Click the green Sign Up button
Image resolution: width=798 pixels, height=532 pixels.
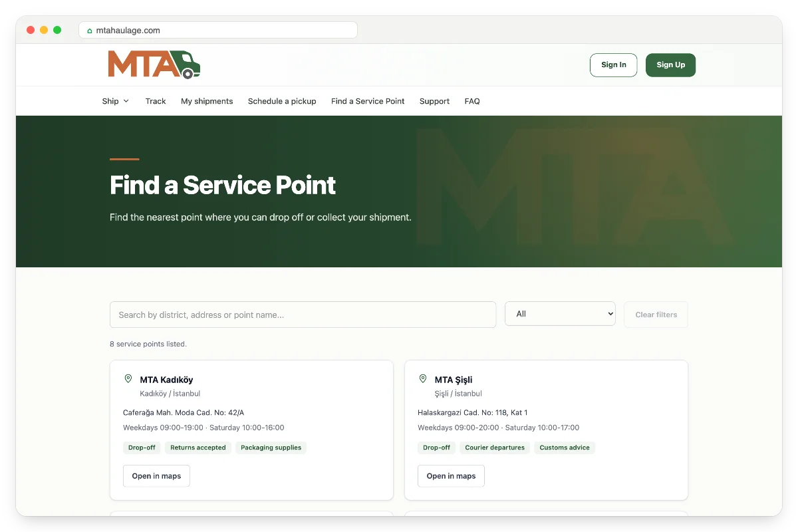click(670, 65)
